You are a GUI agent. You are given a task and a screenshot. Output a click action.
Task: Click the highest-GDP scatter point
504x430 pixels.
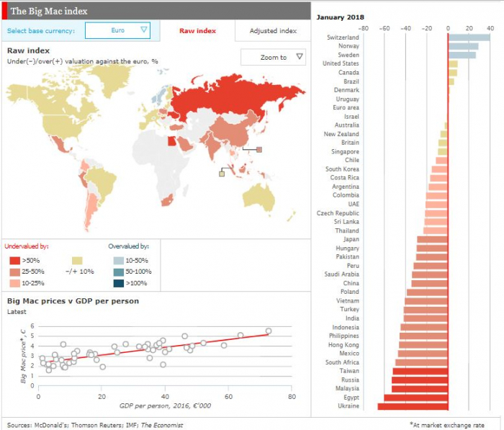coord(269,331)
